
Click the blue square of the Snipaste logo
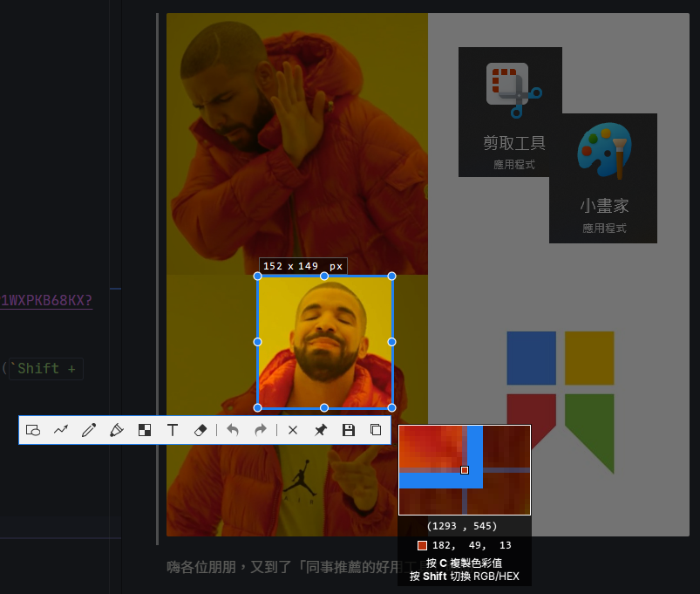tap(531, 358)
